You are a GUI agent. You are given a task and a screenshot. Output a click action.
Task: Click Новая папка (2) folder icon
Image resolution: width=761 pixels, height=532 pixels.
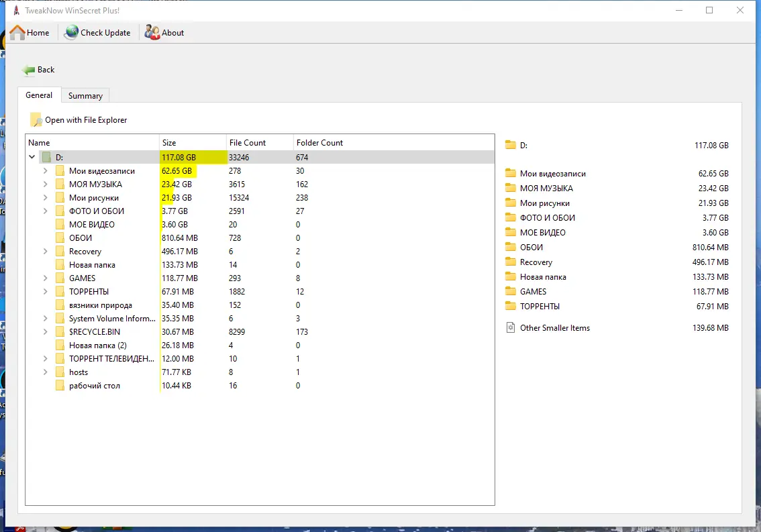pyautogui.click(x=60, y=345)
